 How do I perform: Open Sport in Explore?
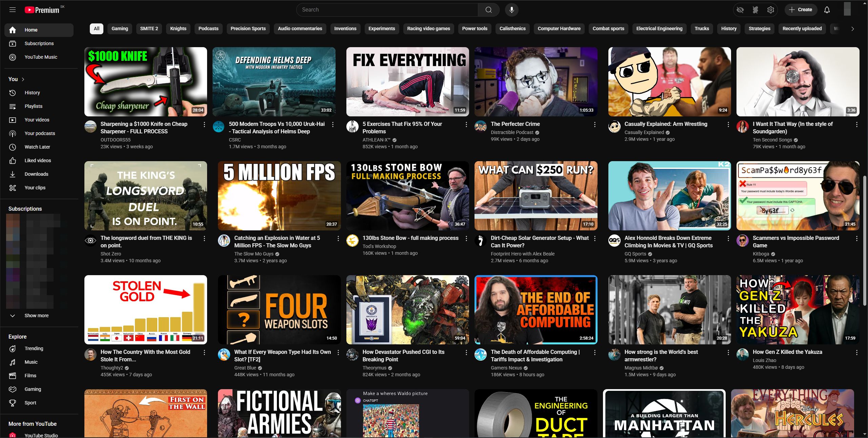point(39,403)
